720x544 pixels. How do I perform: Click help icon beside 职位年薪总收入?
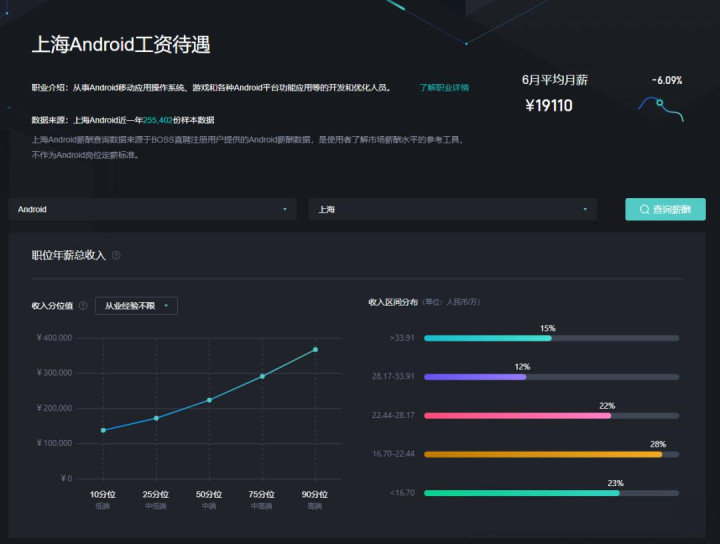click(x=117, y=255)
